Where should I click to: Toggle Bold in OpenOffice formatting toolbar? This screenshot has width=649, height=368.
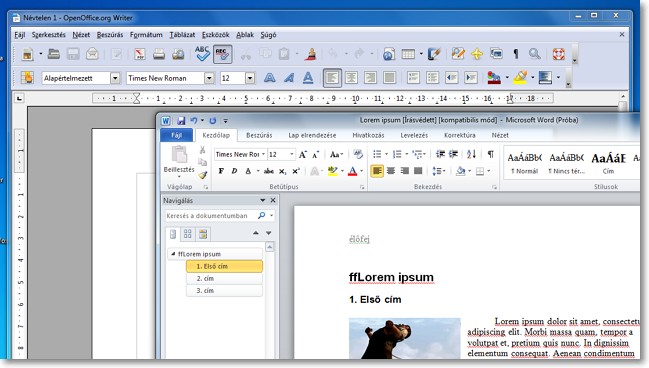pos(269,78)
